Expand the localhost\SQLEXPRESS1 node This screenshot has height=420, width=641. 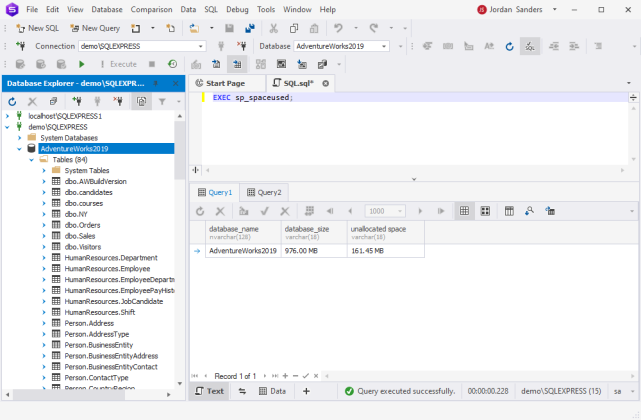(x=7, y=116)
